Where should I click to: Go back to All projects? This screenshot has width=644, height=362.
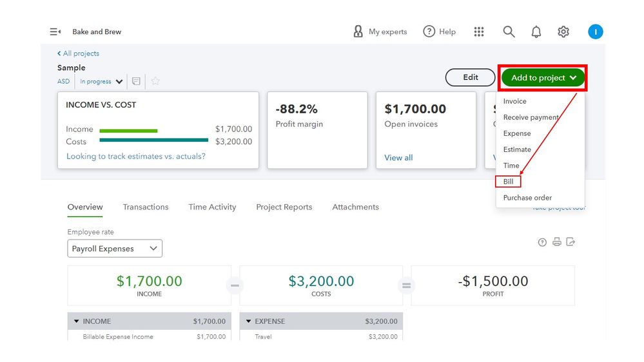point(78,53)
